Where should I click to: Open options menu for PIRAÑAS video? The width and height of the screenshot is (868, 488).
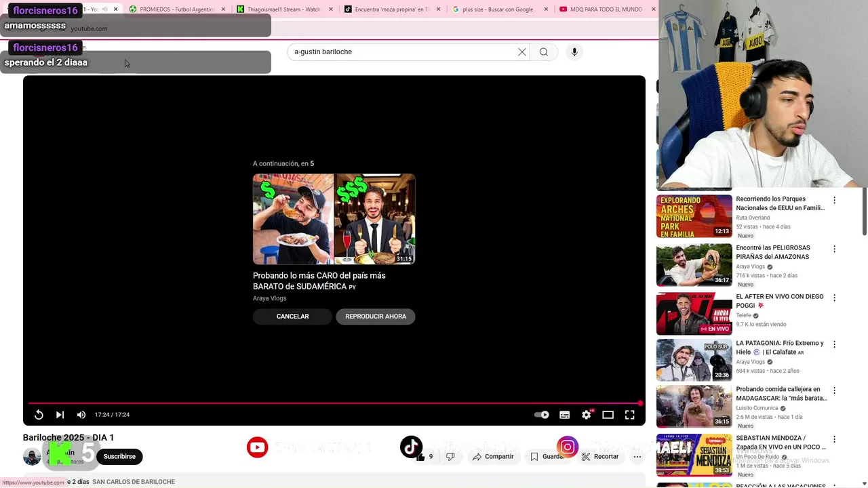click(835, 249)
